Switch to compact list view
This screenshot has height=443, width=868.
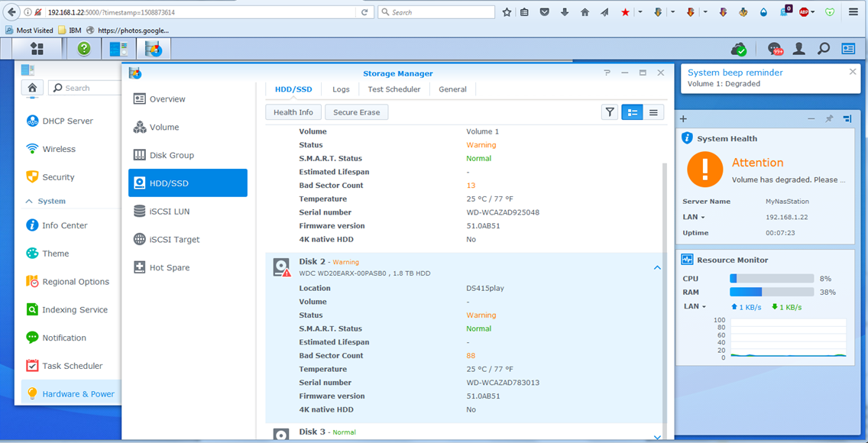pyautogui.click(x=653, y=112)
